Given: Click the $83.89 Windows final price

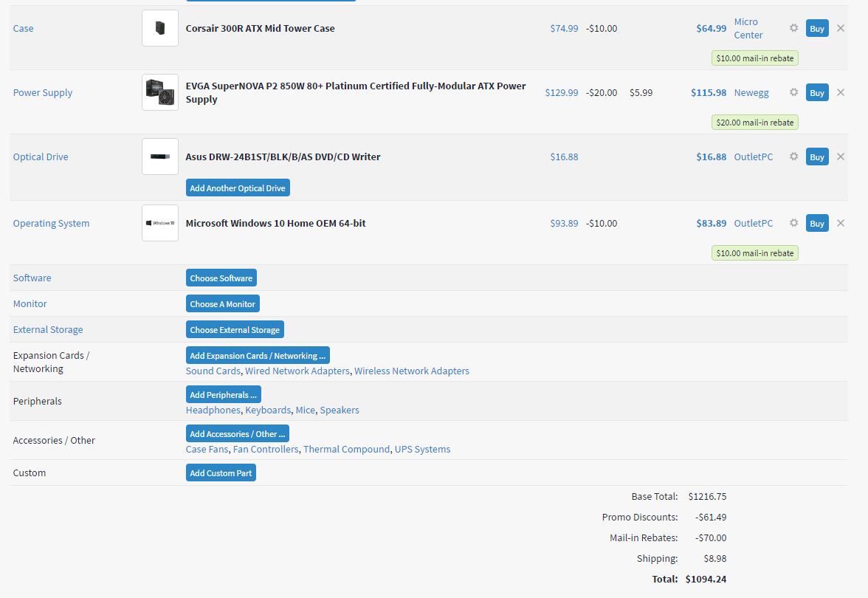Looking at the screenshot, I should coord(712,223).
